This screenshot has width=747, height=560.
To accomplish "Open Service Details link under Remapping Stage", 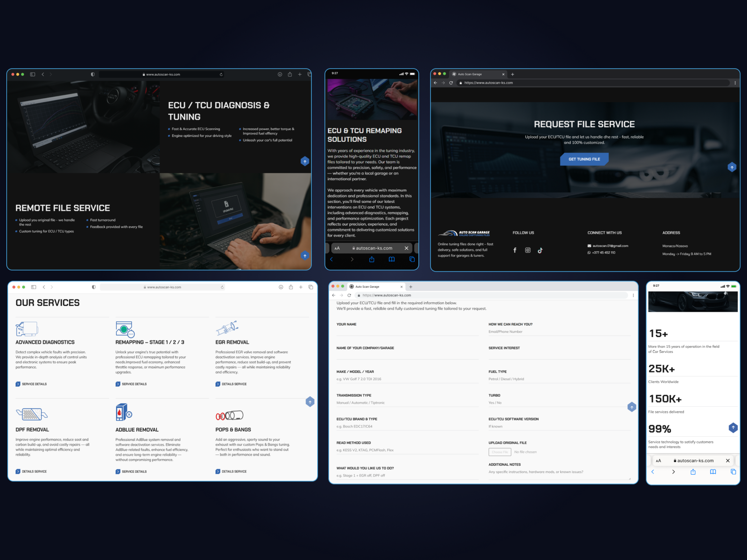I will click(131, 384).
